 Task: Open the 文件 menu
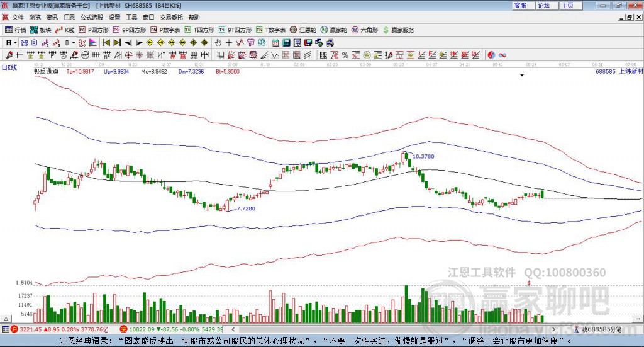(18, 17)
